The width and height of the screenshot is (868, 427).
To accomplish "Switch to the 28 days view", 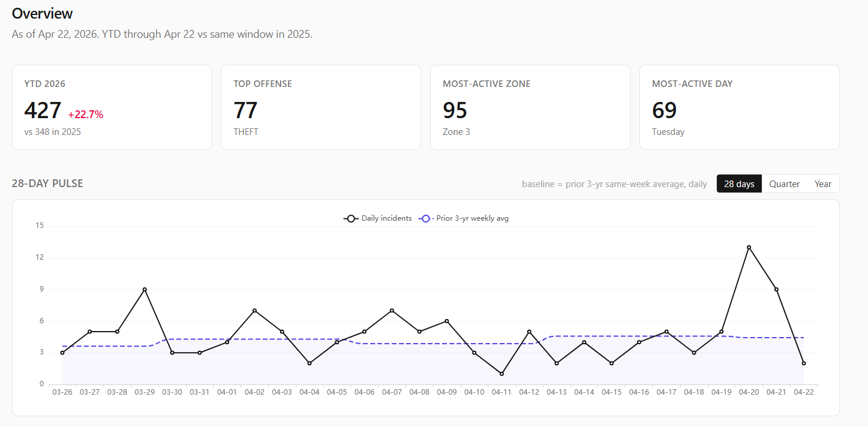I will tap(739, 184).
